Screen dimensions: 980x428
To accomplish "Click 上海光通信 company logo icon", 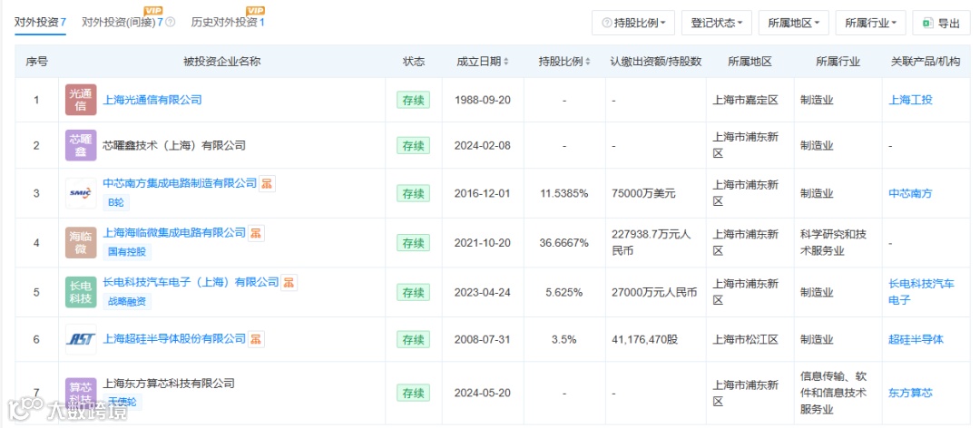I will coord(81,100).
